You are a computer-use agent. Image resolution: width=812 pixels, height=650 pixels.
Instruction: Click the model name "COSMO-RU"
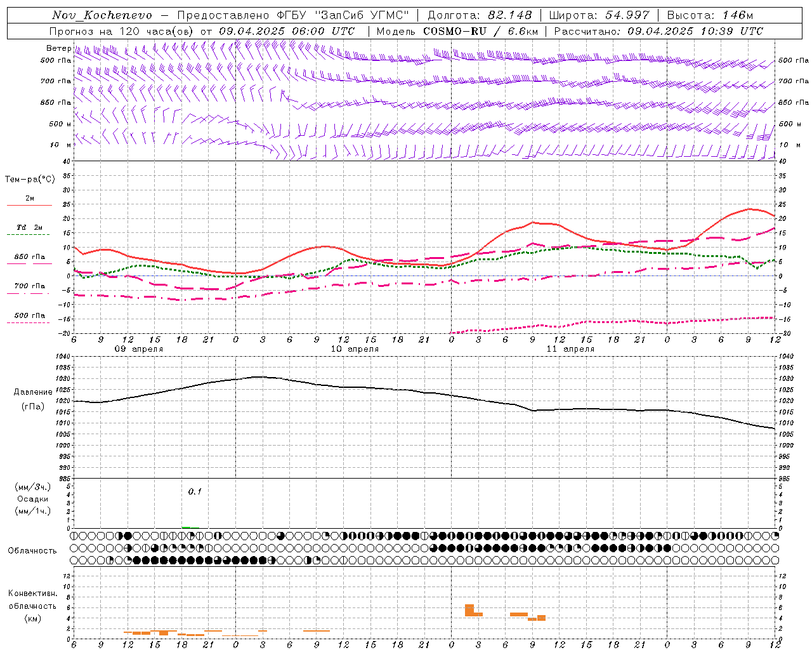click(455, 31)
